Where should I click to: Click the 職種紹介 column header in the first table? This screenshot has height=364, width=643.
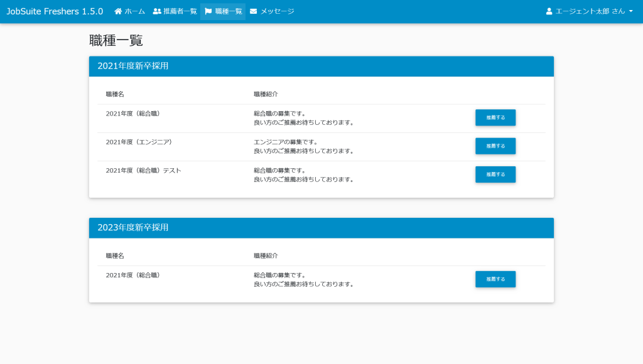266,94
